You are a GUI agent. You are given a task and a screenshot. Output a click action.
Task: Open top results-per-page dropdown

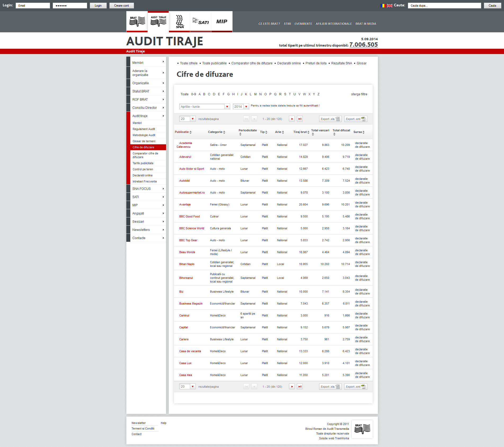pyautogui.click(x=187, y=119)
